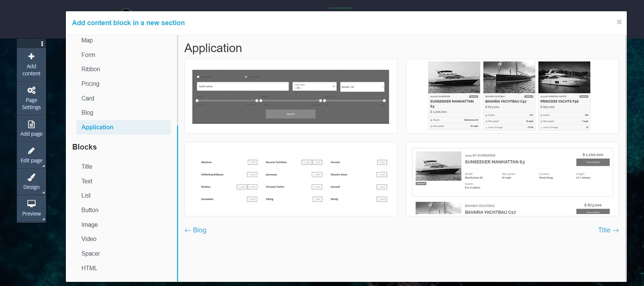Click the Blocks section heading
The height and width of the screenshot is (286, 644).
[85, 147]
